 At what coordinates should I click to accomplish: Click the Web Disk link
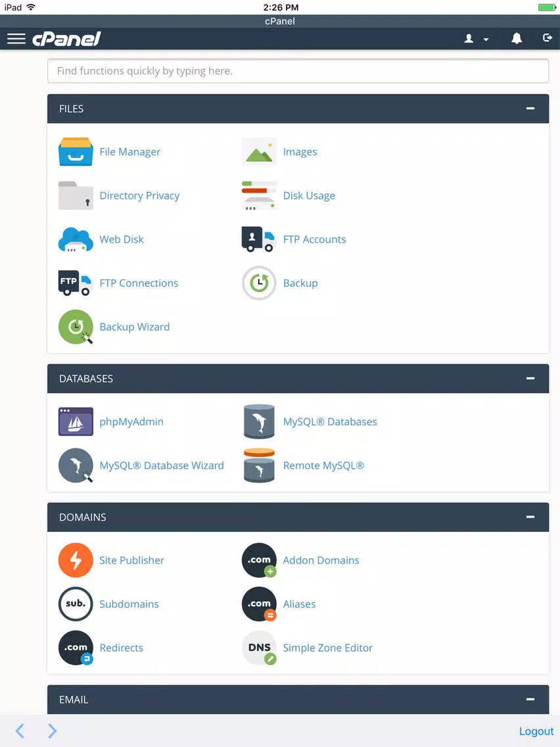click(122, 239)
